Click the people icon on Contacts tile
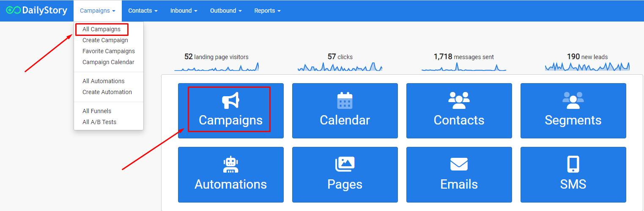The width and height of the screenshot is (644, 211). pos(459,100)
